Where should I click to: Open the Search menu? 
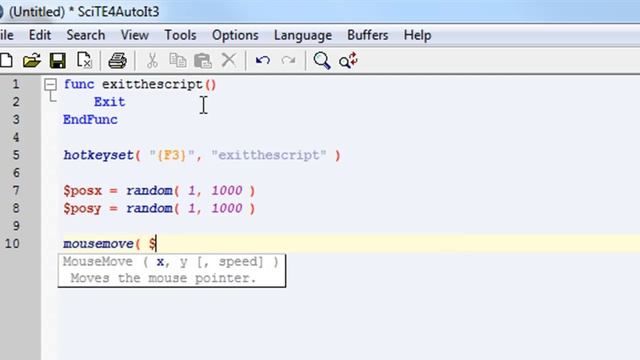point(86,35)
